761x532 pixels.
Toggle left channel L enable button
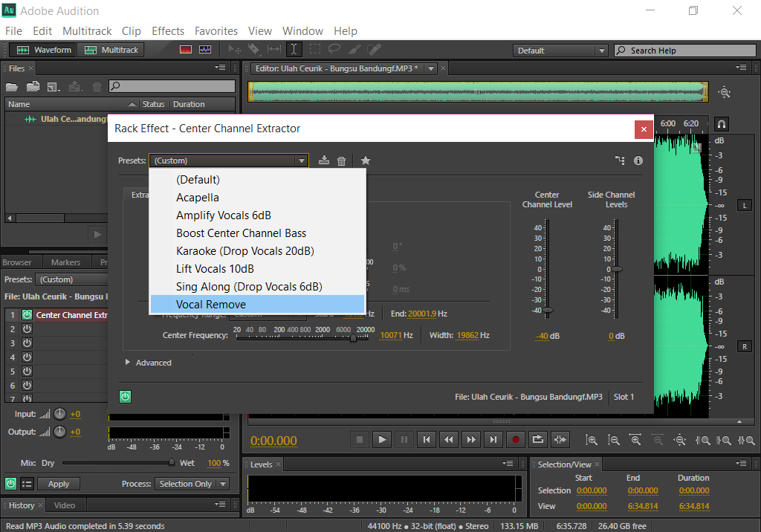745,206
